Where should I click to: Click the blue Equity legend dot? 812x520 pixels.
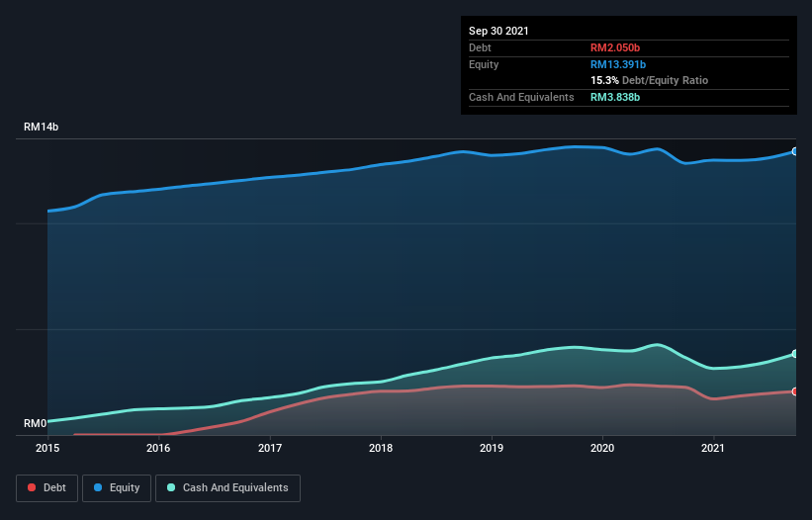98,487
